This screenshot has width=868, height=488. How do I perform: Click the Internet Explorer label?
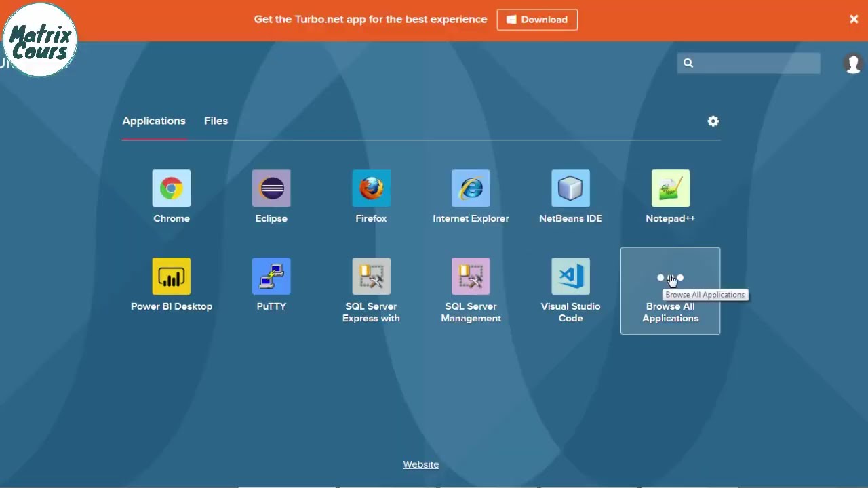(x=471, y=218)
